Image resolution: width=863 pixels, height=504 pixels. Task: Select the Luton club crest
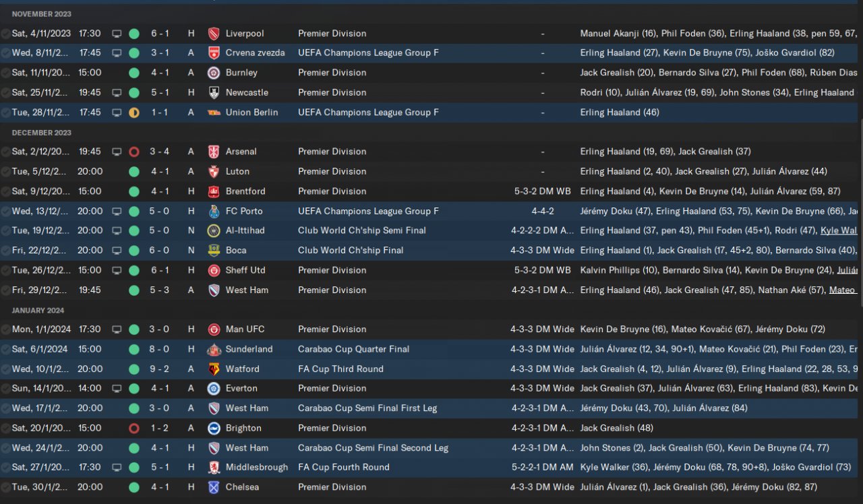coord(214,171)
